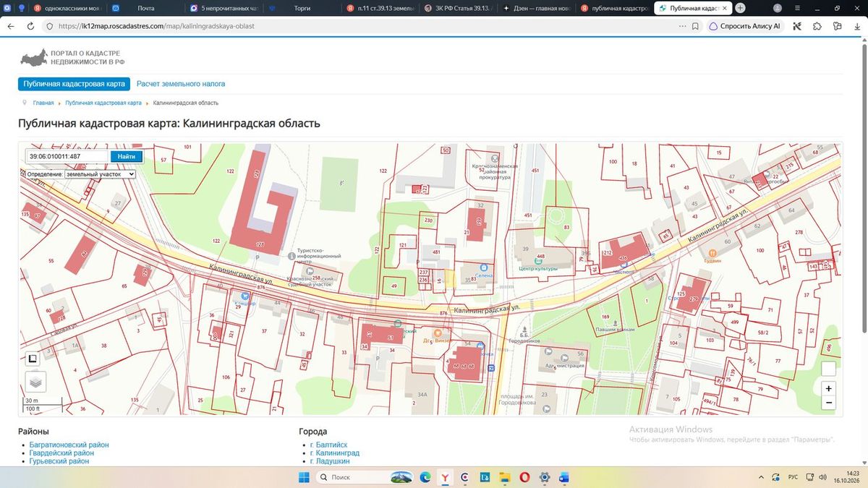The width and height of the screenshot is (868, 488).
Task: Expand the Определение object type dropdown
Action: point(100,174)
